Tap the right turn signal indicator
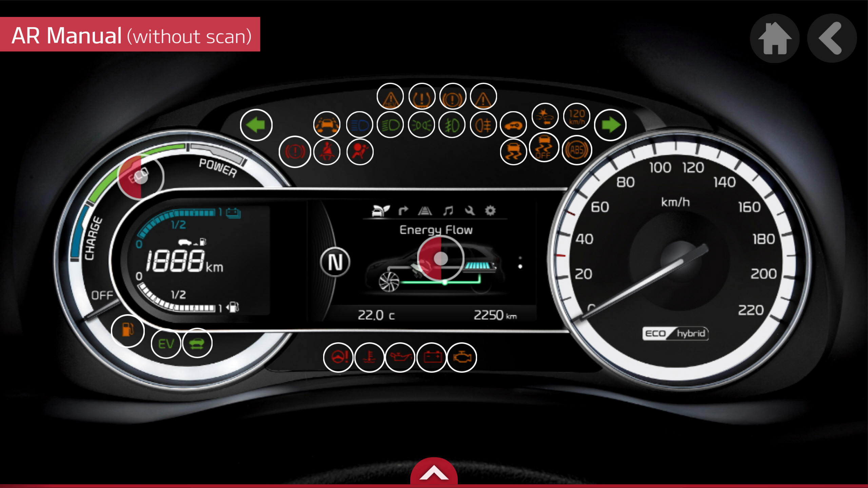868x488 pixels. coord(610,125)
